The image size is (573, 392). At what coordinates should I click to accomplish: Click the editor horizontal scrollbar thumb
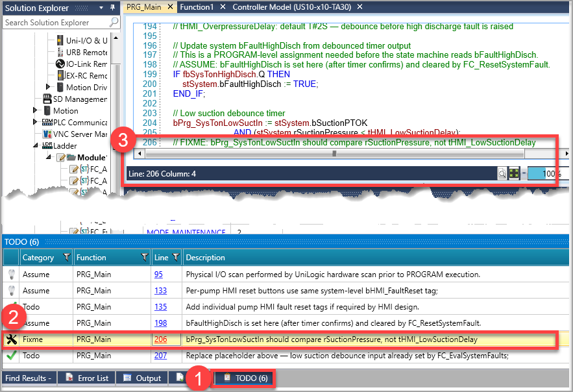(335, 154)
